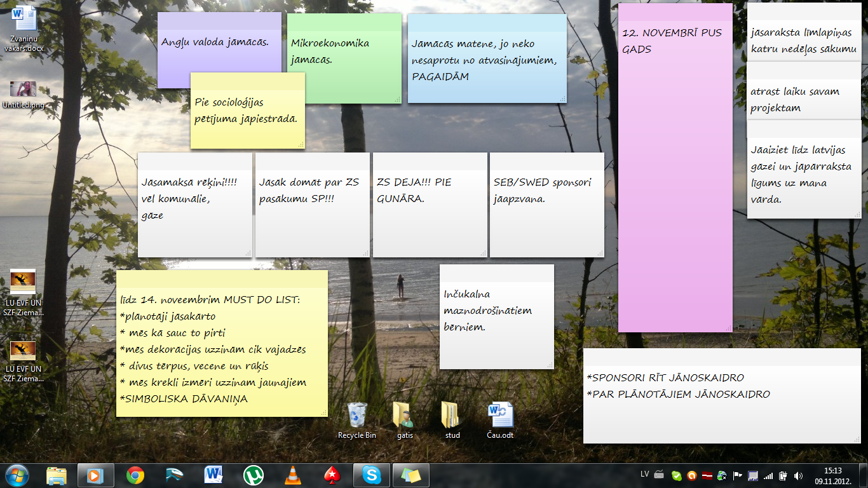Click the Sticky Notes taskbar button
This screenshot has height=488, width=868.
point(410,475)
